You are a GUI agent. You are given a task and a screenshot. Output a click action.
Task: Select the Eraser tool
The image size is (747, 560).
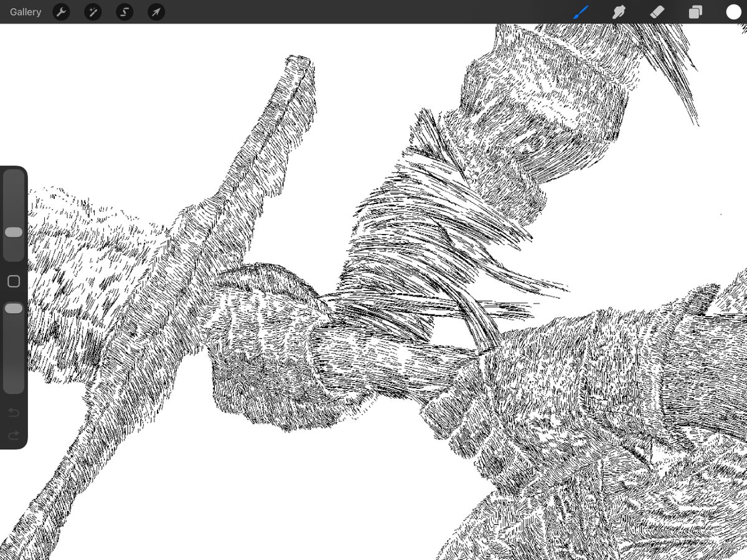[x=657, y=12]
